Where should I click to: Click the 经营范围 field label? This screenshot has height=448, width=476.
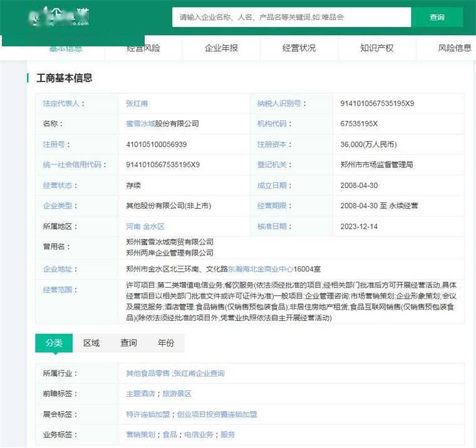(58, 289)
